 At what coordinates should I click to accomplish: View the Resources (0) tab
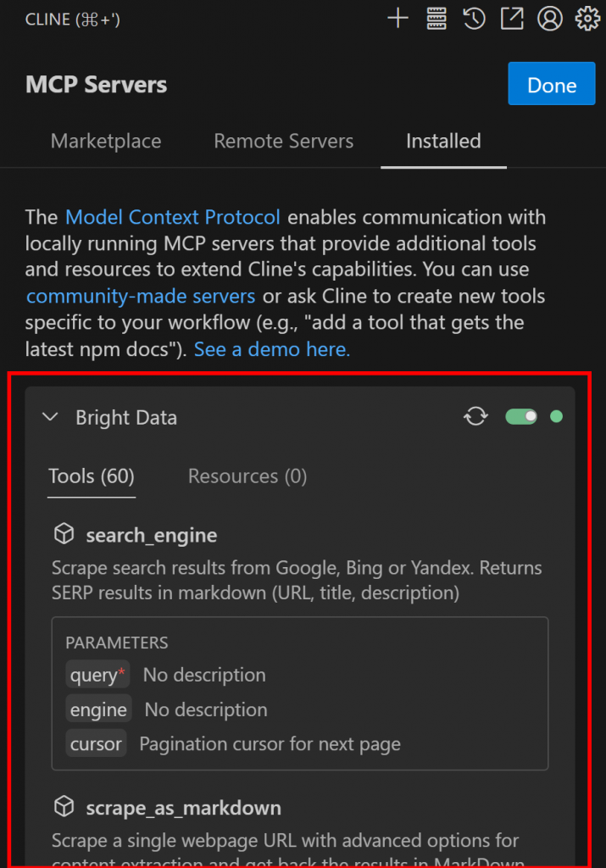tap(247, 476)
